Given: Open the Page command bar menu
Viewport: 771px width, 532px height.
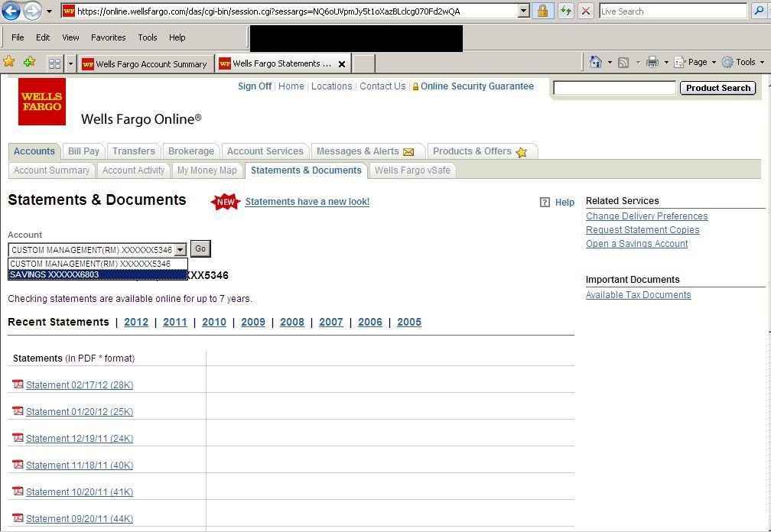Looking at the screenshot, I should point(695,62).
